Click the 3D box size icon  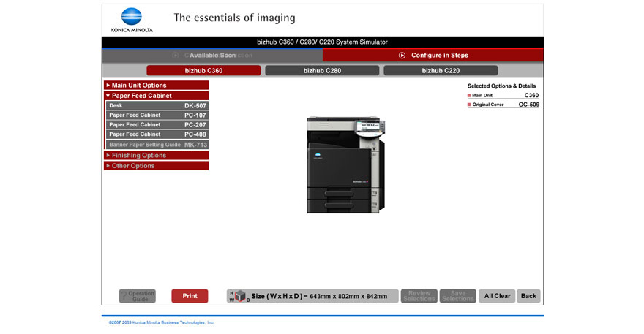[240, 296]
